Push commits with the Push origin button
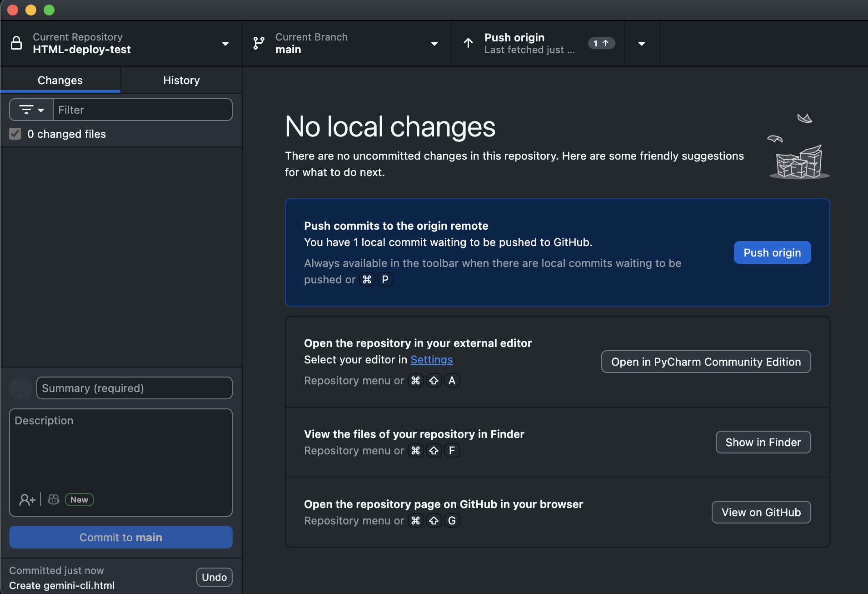Viewport: 868px width, 594px height. point(772,252)
